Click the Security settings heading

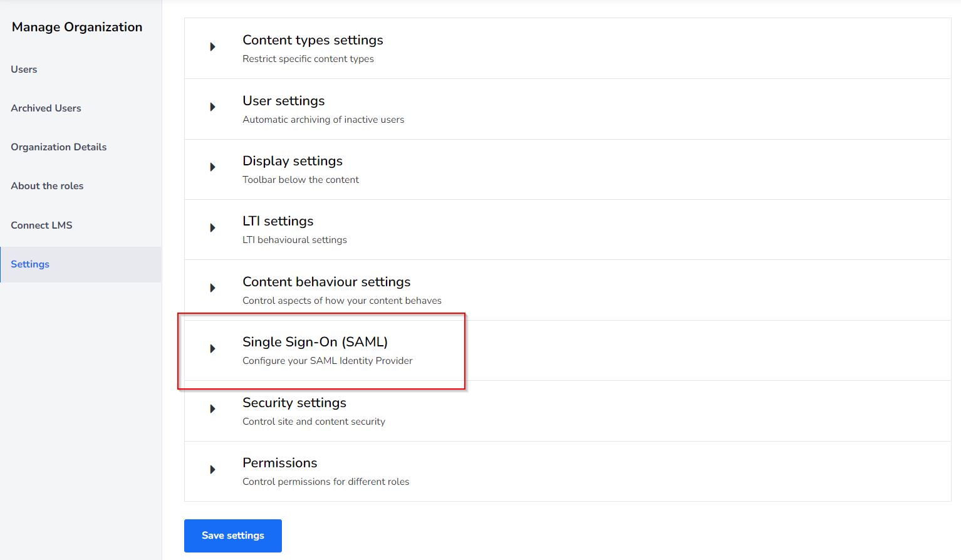click(294, 403)
